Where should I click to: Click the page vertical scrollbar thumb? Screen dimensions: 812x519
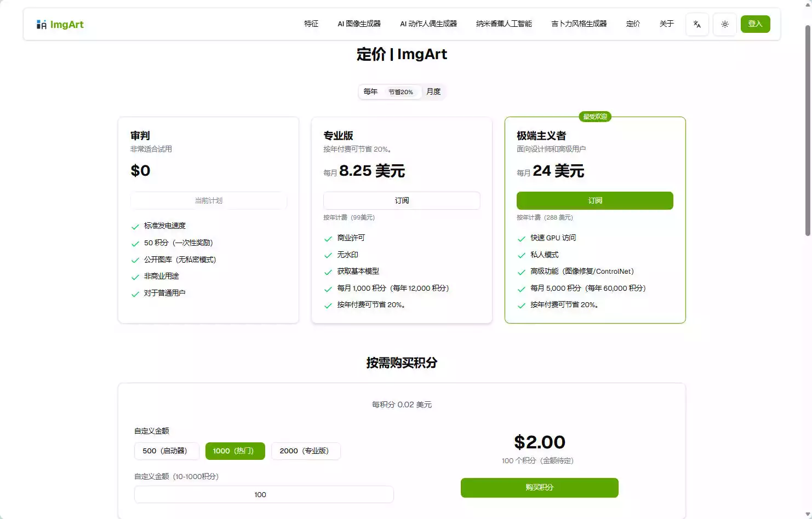(808, 130)
